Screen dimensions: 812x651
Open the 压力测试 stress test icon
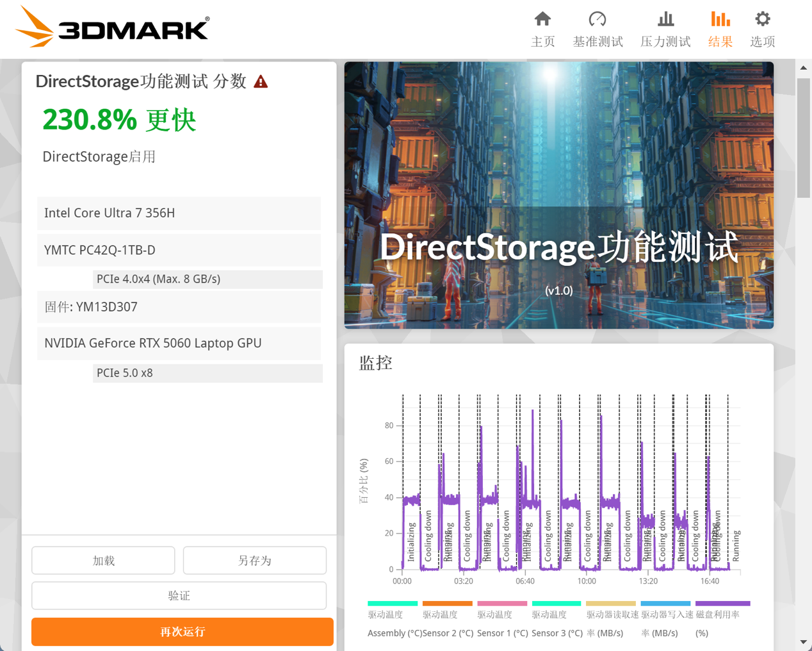click(x=665, y=19)
